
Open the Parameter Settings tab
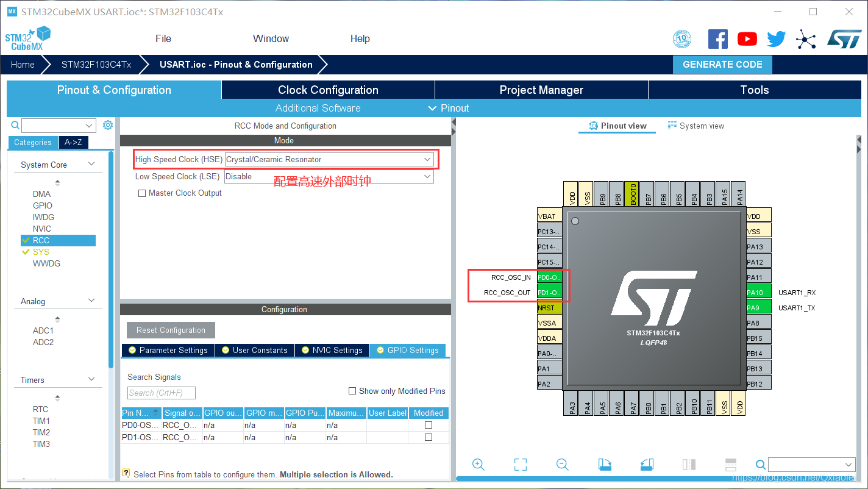coord(168,350)
